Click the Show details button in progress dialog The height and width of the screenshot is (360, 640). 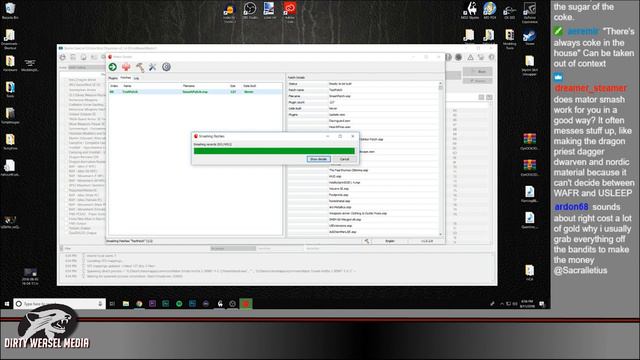(x=318, y=159)
